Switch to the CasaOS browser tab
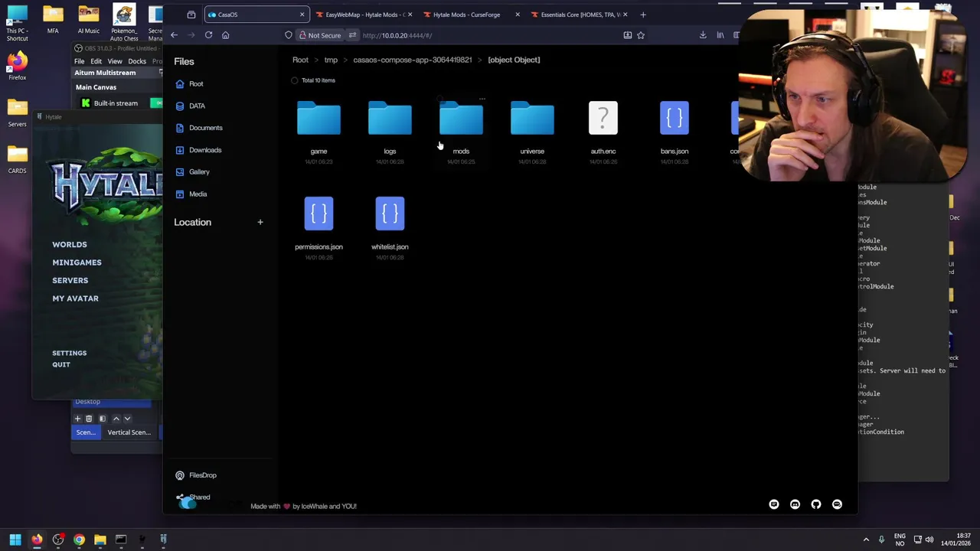Viewport: 980px width, 551px height. click(x=256, y=15)
